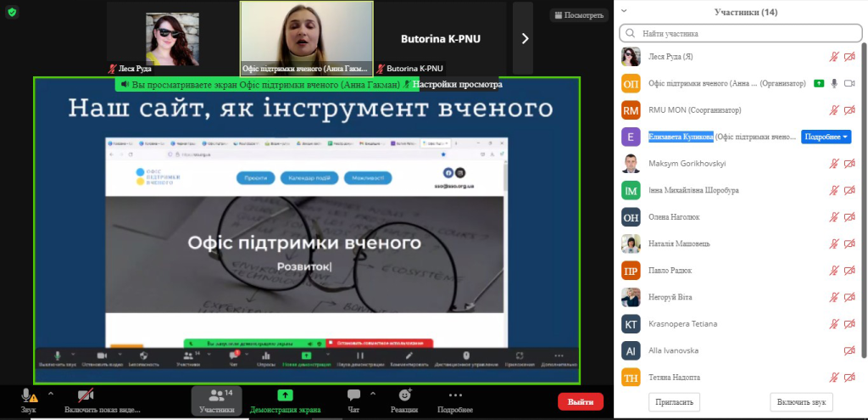868x420 pixels.
Task: Click the Пригласить button
Action: (x=674, y=402)
